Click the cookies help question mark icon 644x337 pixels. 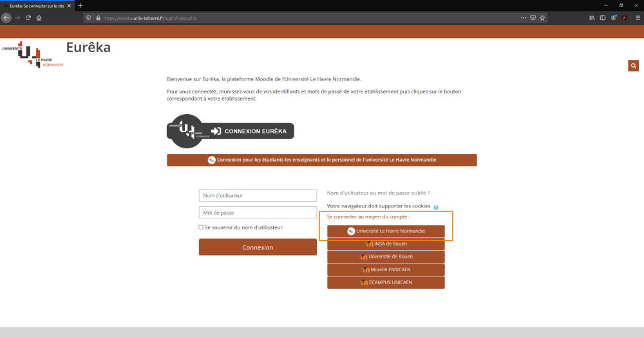(436, 207)
